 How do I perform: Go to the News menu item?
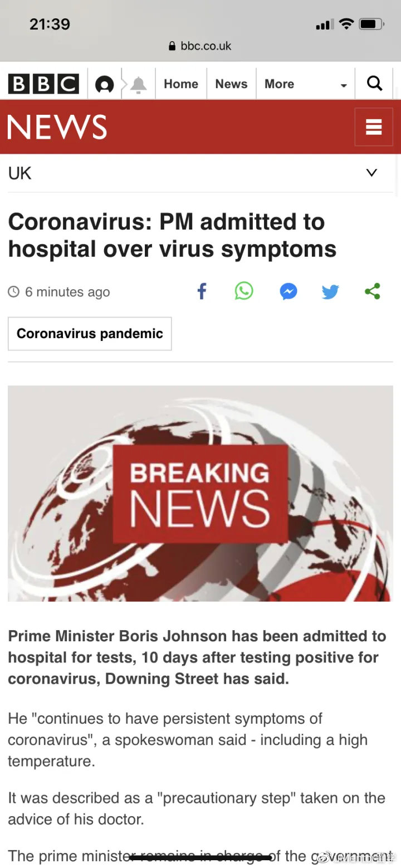click(231, 84)
